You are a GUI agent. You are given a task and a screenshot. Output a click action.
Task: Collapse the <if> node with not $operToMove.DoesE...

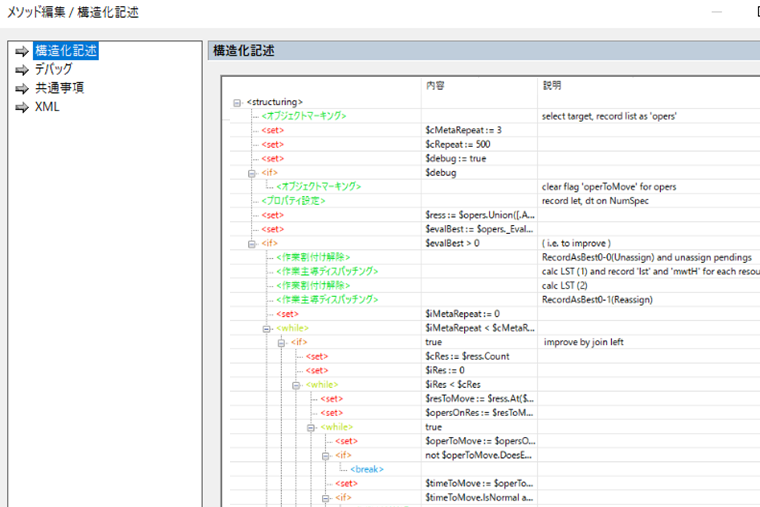pyautogui.click(x=326, y=456)
